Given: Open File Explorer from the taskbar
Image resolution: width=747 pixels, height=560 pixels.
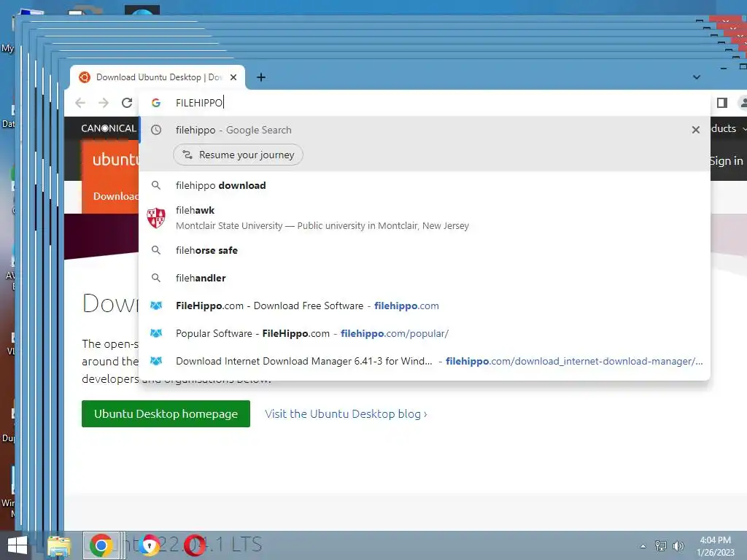Looking at the screenshot, I should [x=58, y=545].
